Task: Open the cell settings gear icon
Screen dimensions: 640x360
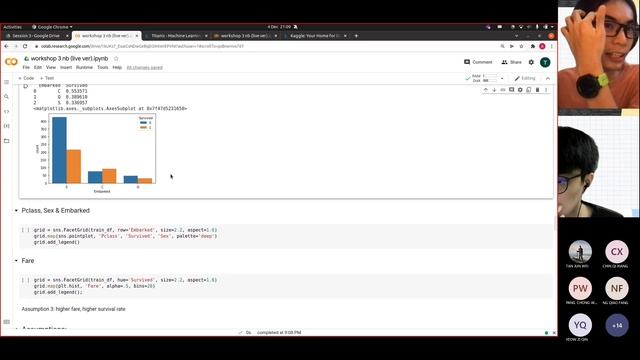Action: (x=520, y=90)
